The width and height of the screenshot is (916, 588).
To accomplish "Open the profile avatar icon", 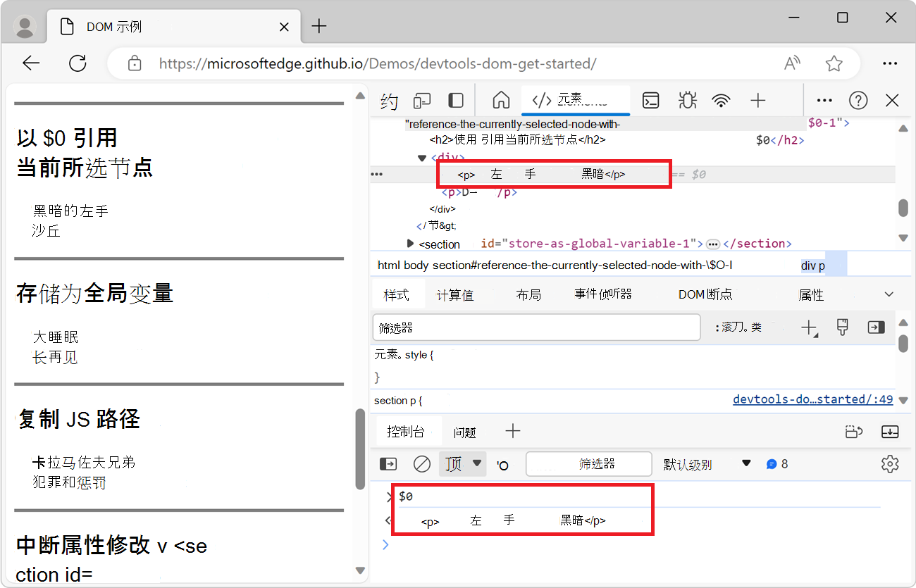I will [x=25, y=27].
